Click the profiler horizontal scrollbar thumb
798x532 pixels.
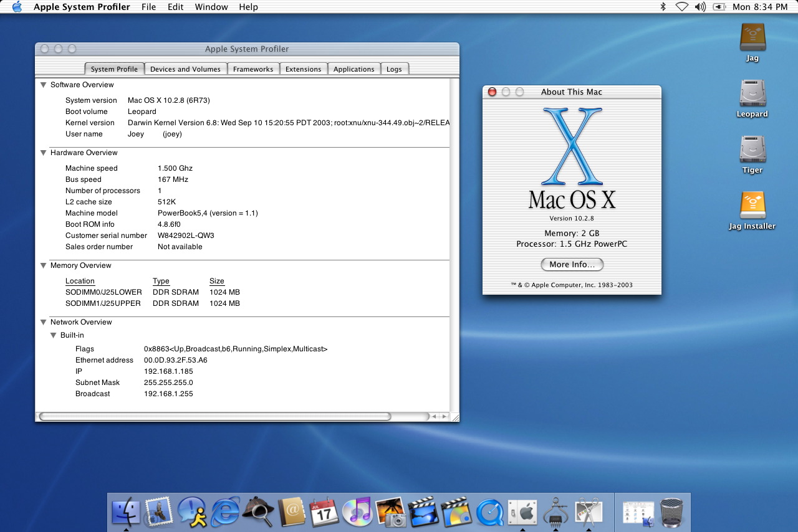click(215, 416)
